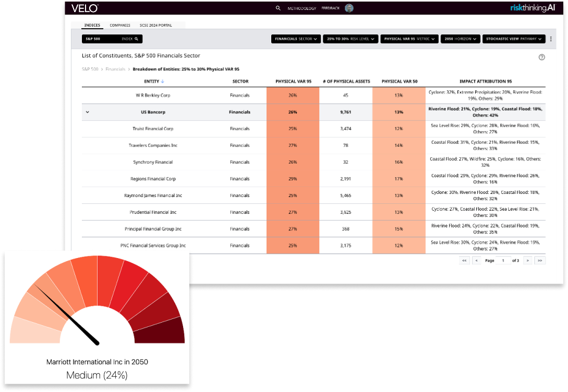This screenshot has width=568, height=392.
Task: Select the PNC Financial Services Group Inc entity
Action: pyautogui.click(x=153, y=246)
